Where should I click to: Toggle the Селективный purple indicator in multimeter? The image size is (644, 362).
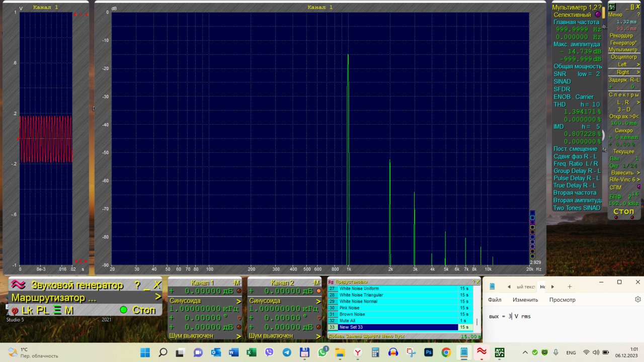click(598, 15)
